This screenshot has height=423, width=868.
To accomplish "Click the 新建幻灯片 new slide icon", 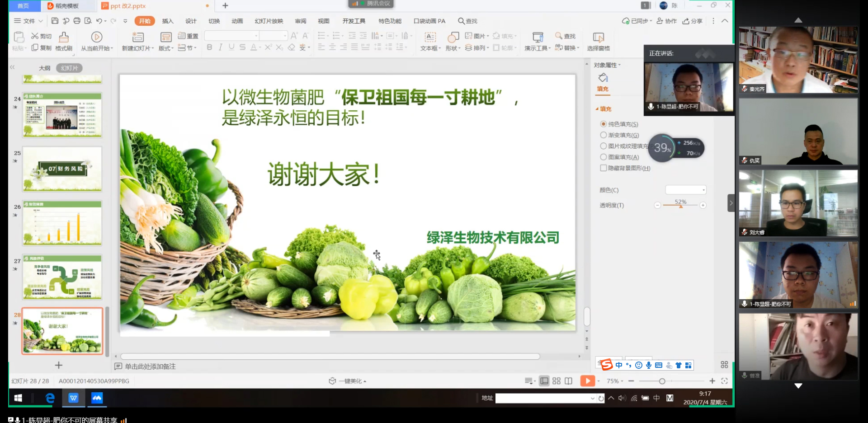I will [138, 41].
